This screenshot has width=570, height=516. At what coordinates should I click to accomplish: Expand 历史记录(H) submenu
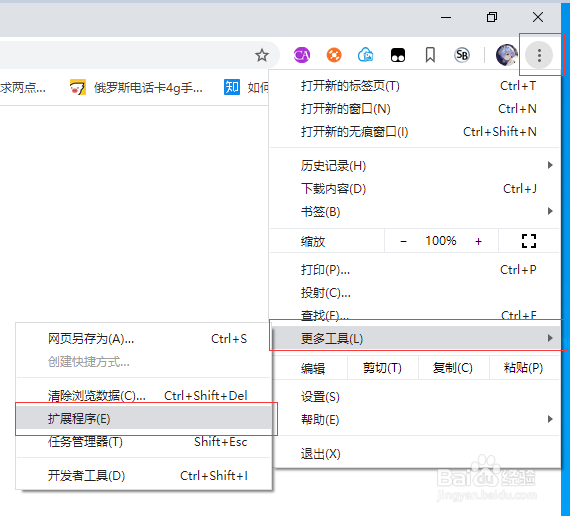414,166
